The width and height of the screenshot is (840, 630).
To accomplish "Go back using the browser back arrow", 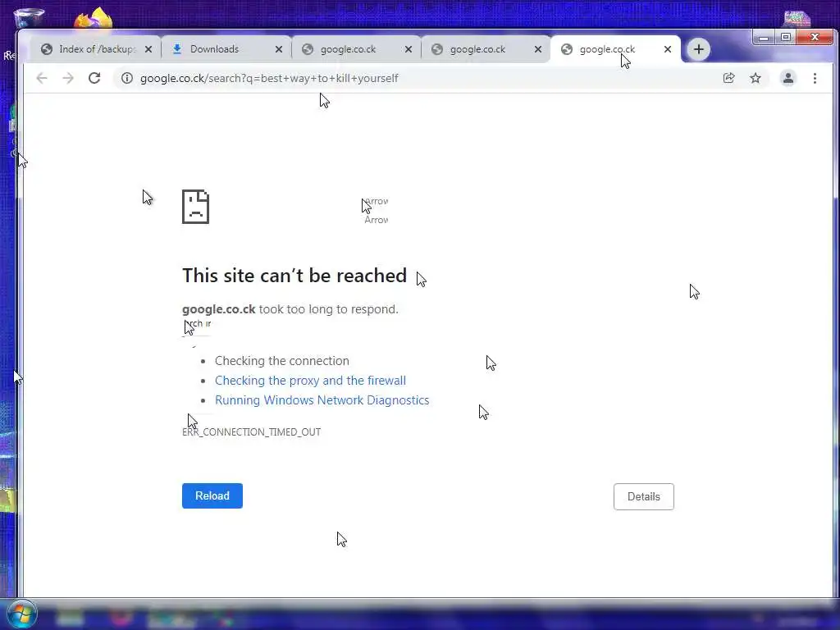I will coord(42,78).
